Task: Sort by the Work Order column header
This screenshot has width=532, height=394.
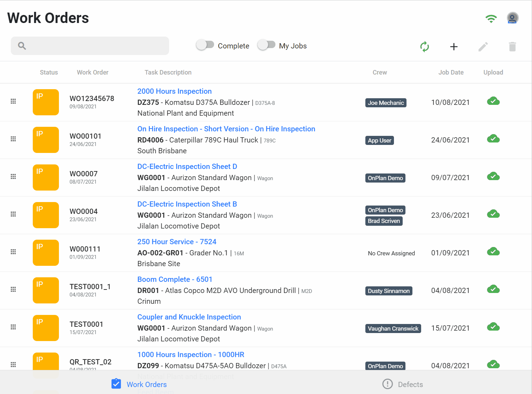Action: (93, 72)
